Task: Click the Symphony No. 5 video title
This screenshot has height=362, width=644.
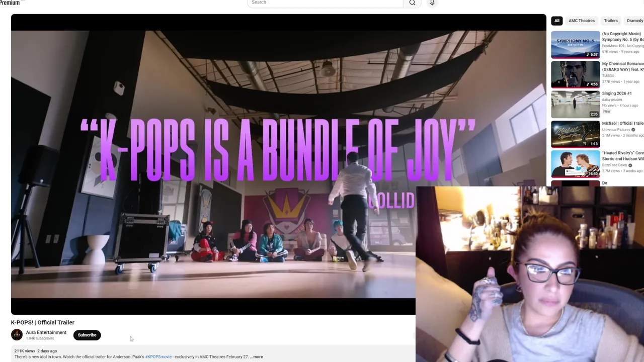Action: click(x=623, y=37)
